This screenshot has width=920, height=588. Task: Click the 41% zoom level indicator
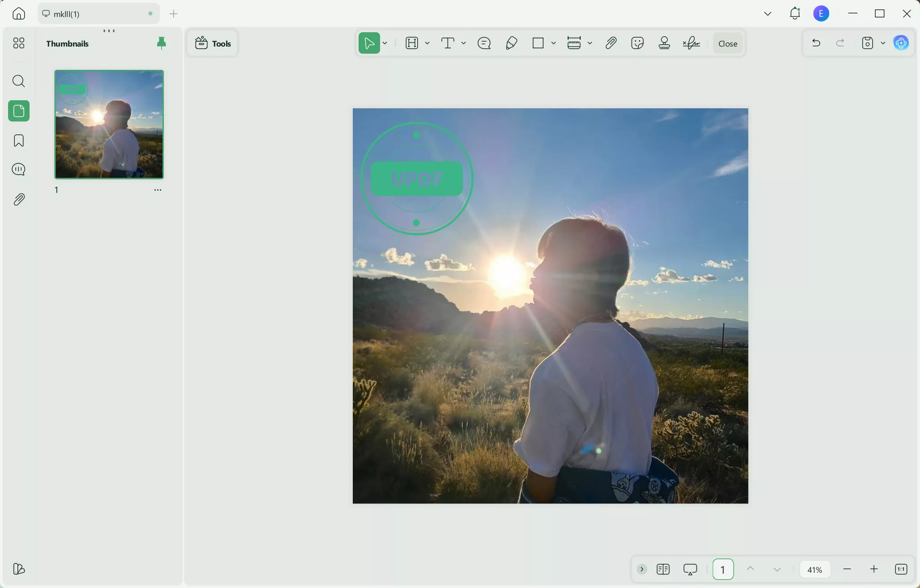coord(814,569)
